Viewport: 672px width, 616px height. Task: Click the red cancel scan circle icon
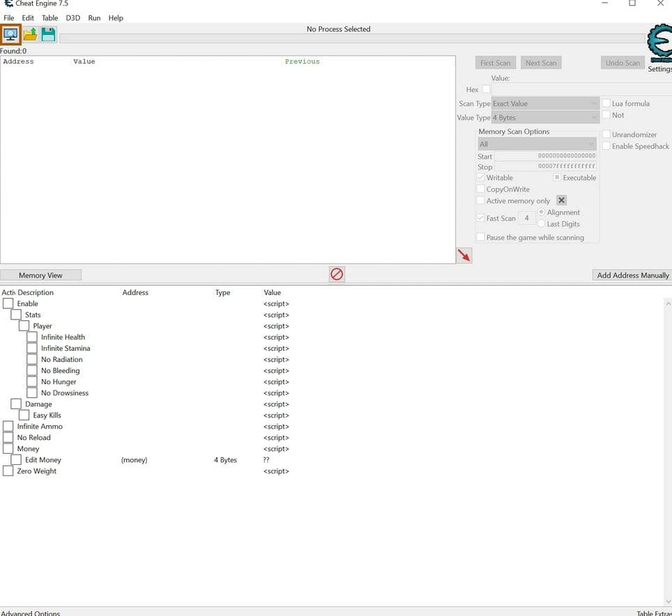point(336,274)
